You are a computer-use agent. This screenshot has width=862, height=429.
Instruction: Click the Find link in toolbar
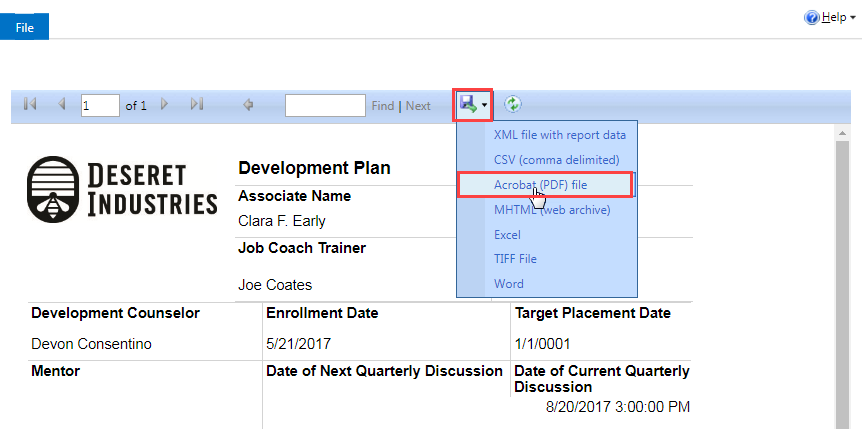[383, 106]
